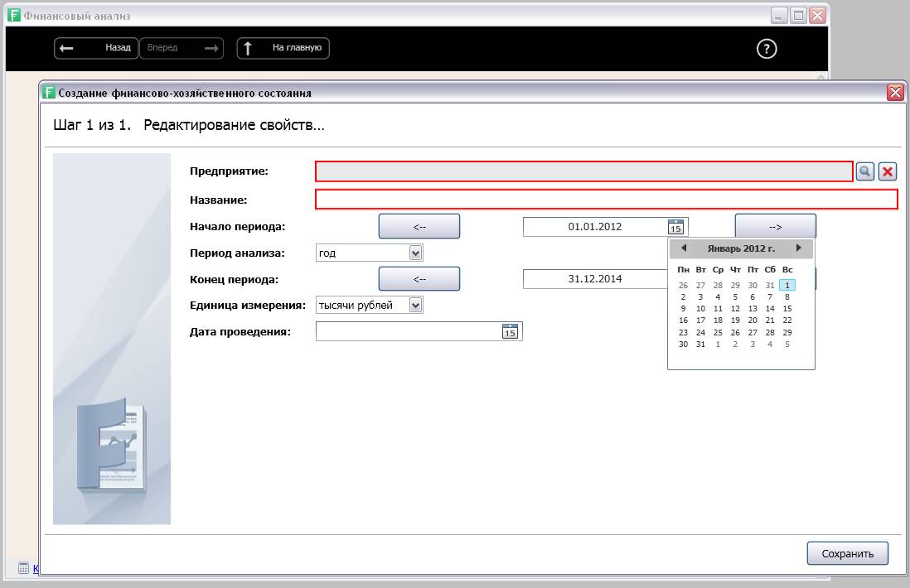Click the help question mark icon
The width and height of the screenshot is (910, 588).
[767, 49]
